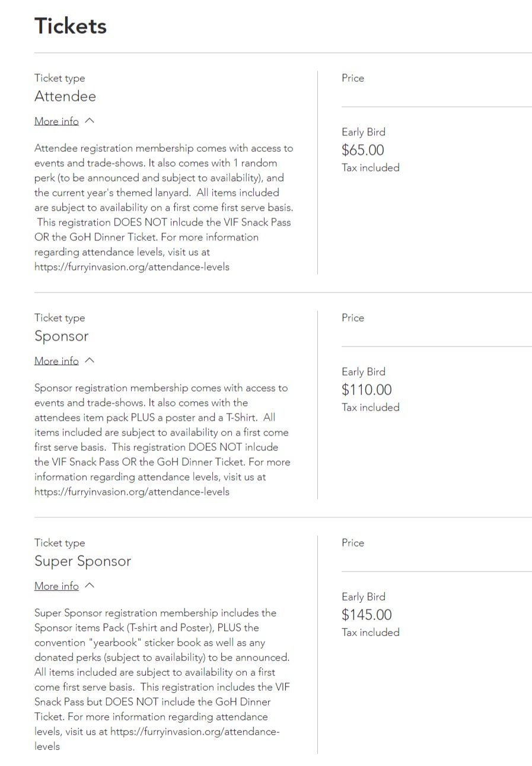
Task: Click Attendee's More info link
Action: pos(56,121)
